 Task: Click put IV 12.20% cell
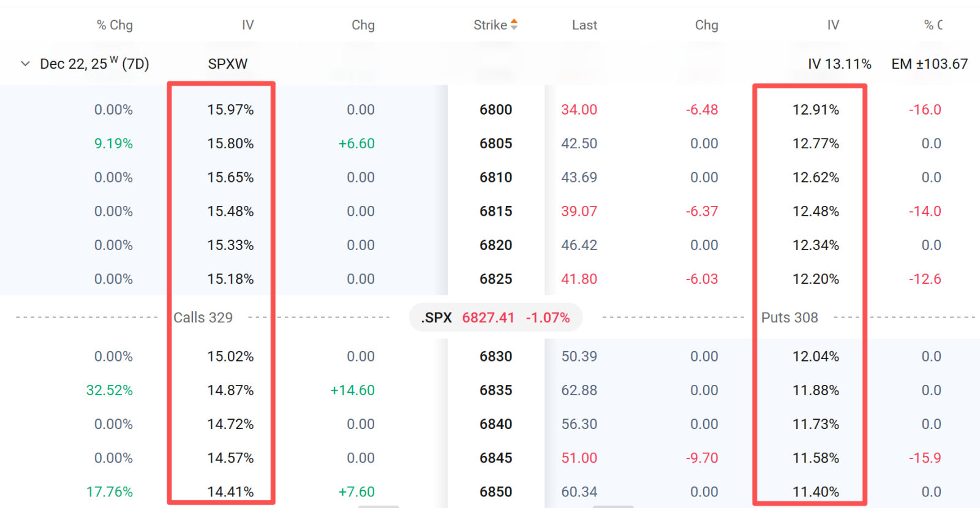(x=816, y=279)
